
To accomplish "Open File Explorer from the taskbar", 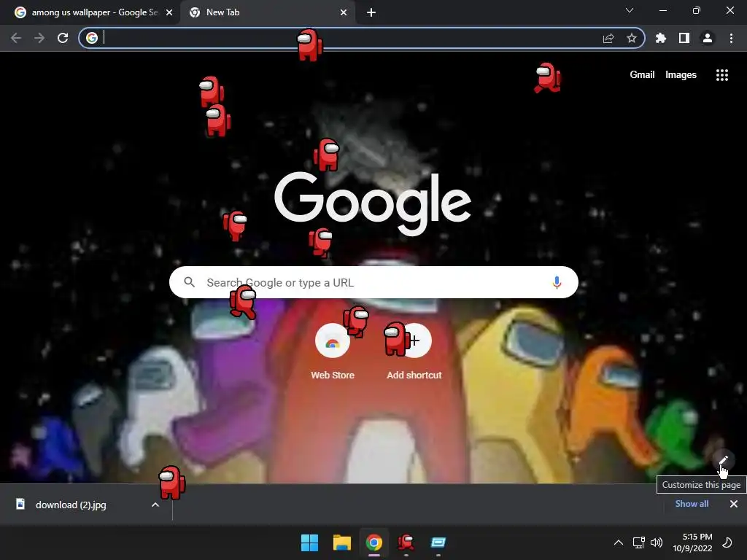I will pyautogui.click(x=341, y=542).
